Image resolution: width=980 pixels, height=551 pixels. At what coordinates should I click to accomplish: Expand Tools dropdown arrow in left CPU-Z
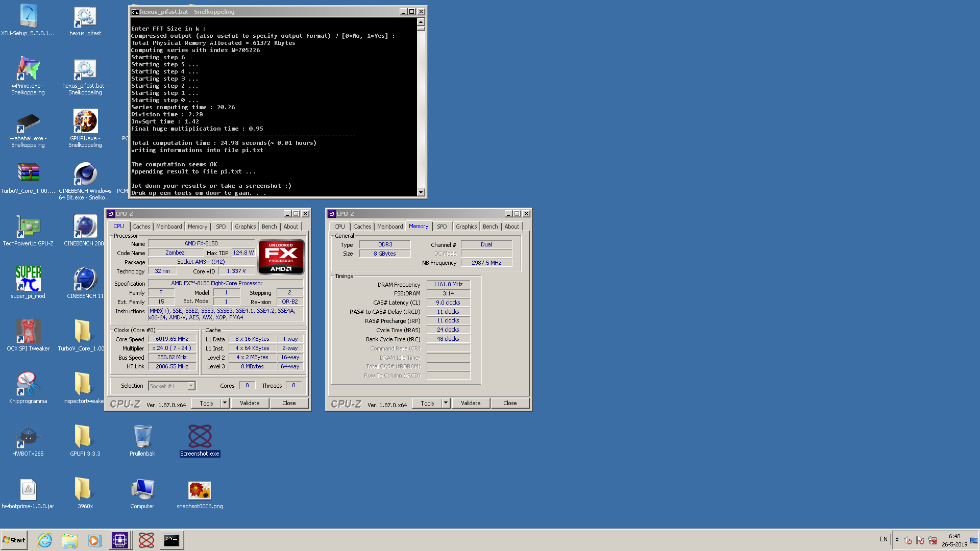pos(225,403)
